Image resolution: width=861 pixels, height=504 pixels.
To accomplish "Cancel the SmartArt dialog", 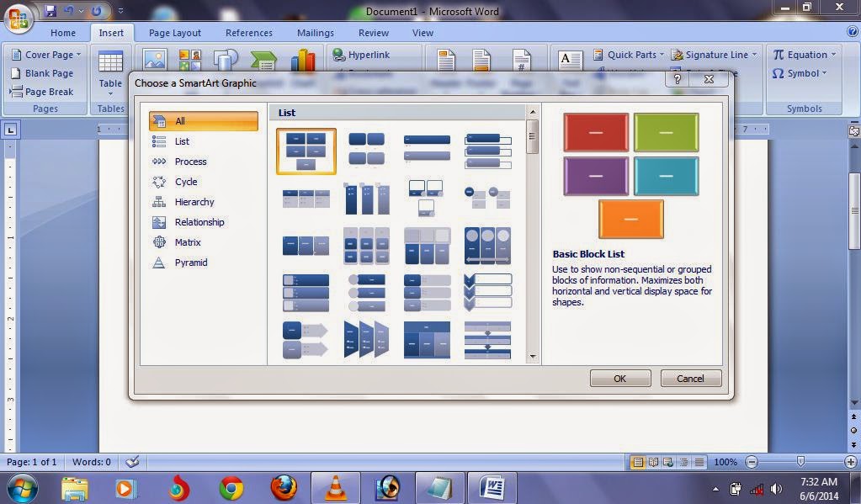I will pyautogui.click(x=690, y=378).
